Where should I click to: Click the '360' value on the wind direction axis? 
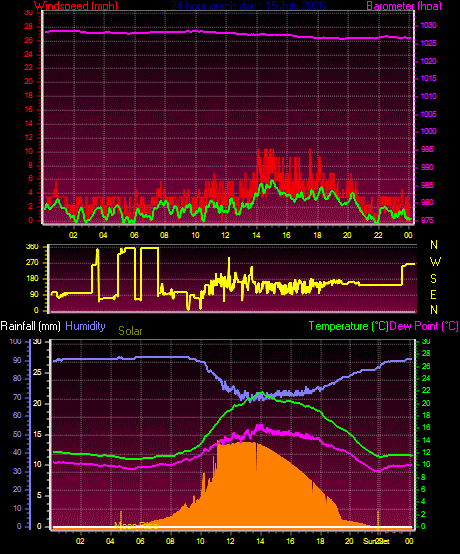point(32,247)
